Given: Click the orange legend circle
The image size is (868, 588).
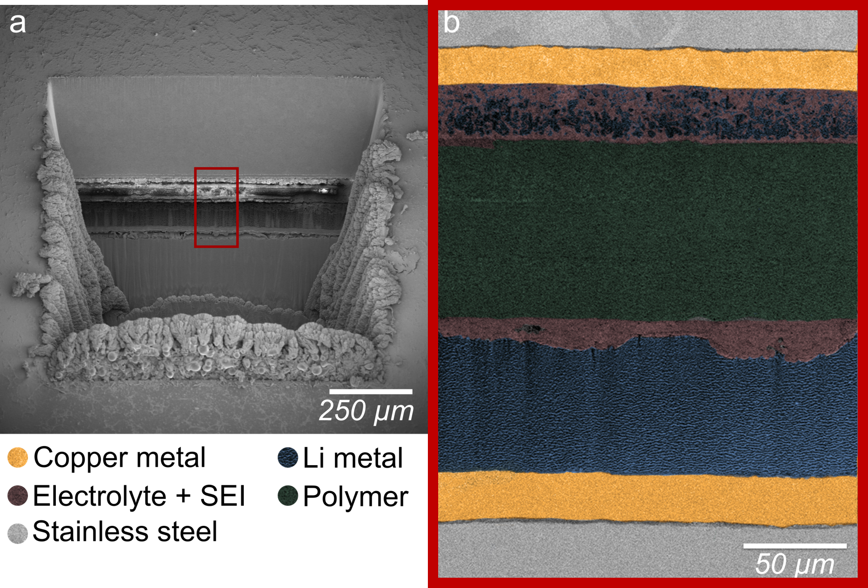Looking at the screenshot, I should (x=18, y=457).
